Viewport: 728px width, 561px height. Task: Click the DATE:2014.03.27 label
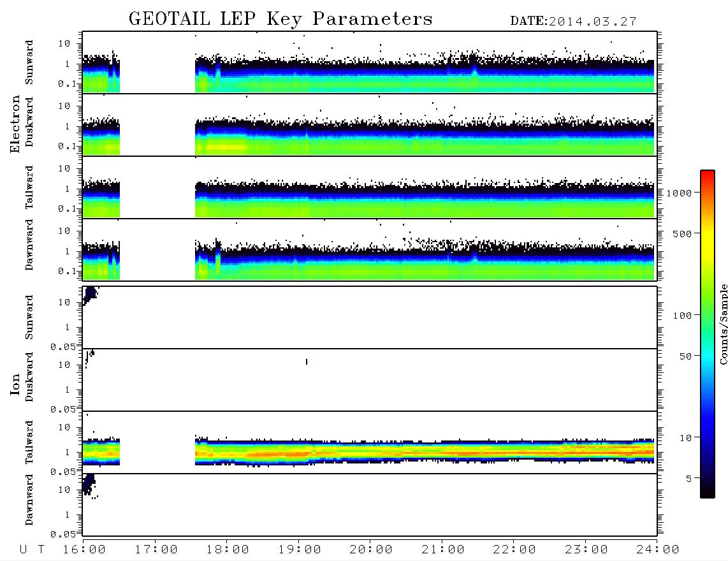(573, 22)
